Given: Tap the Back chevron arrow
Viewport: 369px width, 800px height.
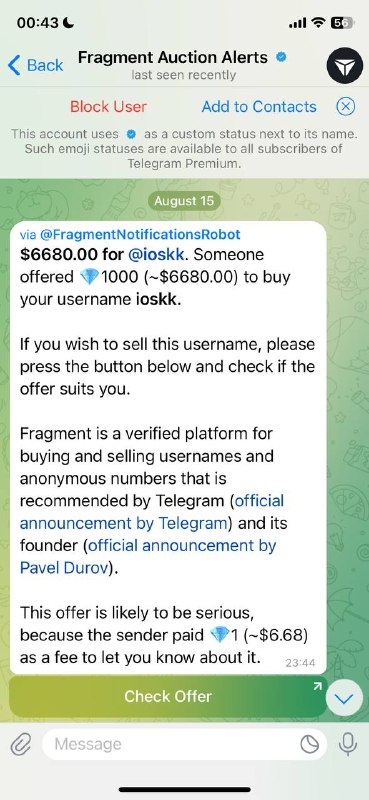Looking at the screenshot, I should pyautogui.click(x=14, y=65).
